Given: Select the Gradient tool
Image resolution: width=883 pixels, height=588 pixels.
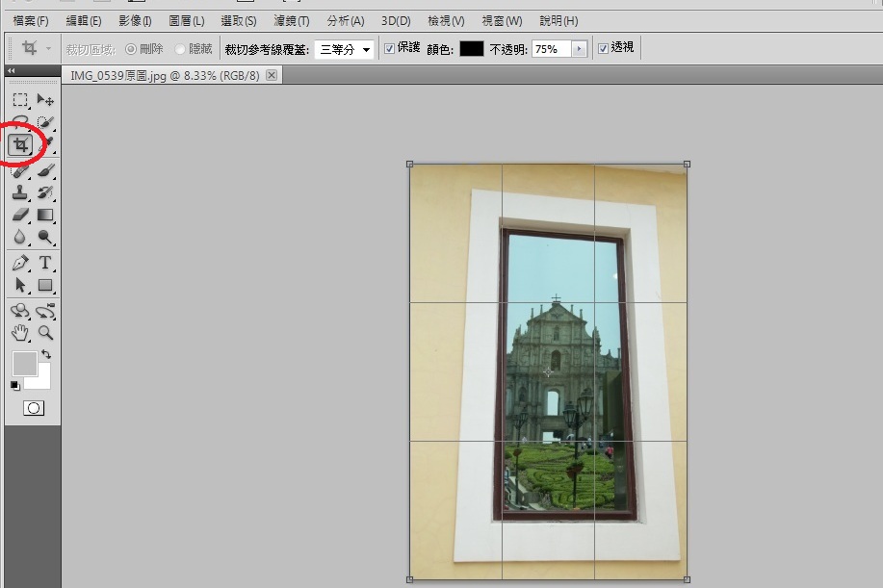Looking at the screenshot, I should 45,215.
